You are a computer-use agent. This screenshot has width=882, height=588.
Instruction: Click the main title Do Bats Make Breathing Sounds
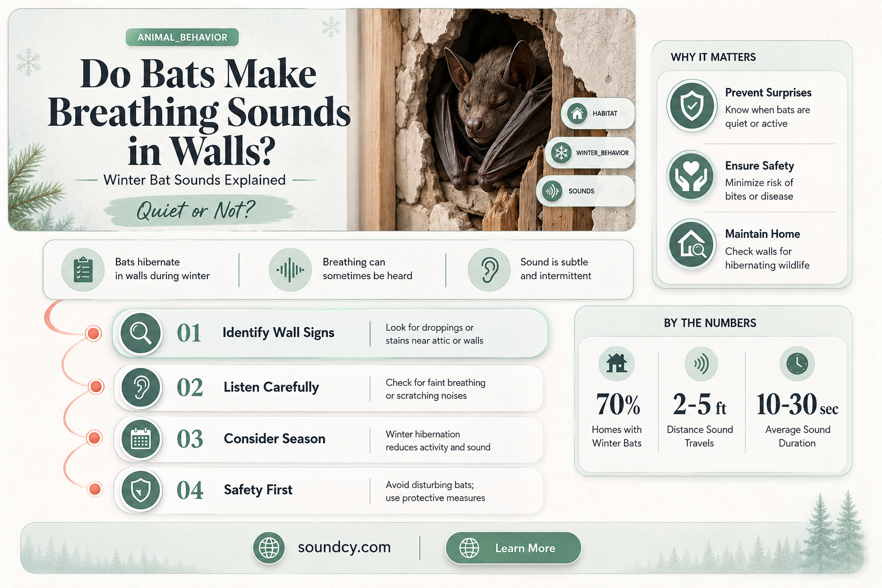point(199,113)
